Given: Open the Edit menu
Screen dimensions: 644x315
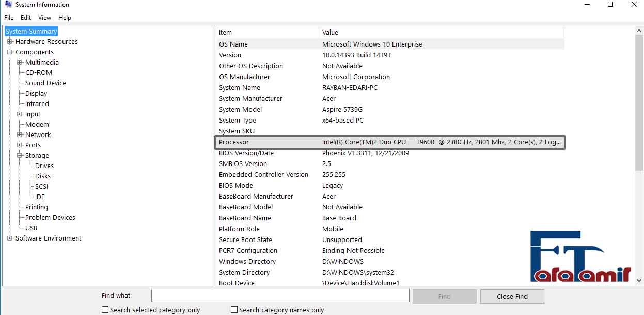Looking at the screenshot, I should coord(26,18).
